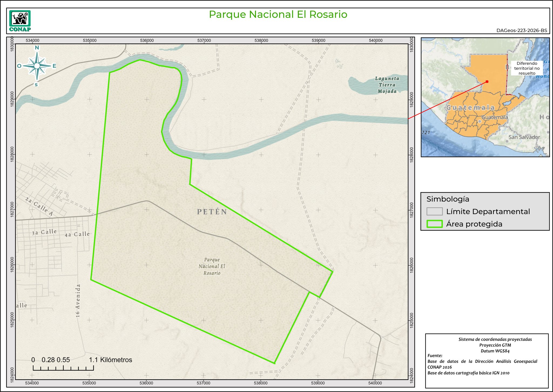Click the compass rose north arrow
553x392 pixels.
[37, 66]
